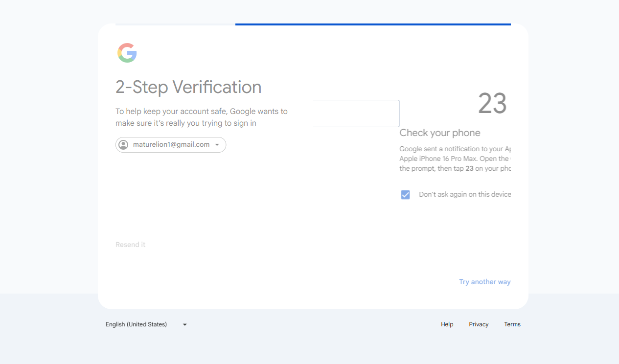Click Try another way

tap(484, 282)
